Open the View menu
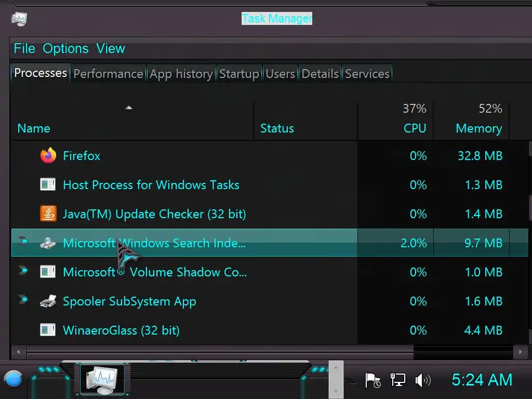Viewport: 532px width, 399px height. tap(110, 48)
